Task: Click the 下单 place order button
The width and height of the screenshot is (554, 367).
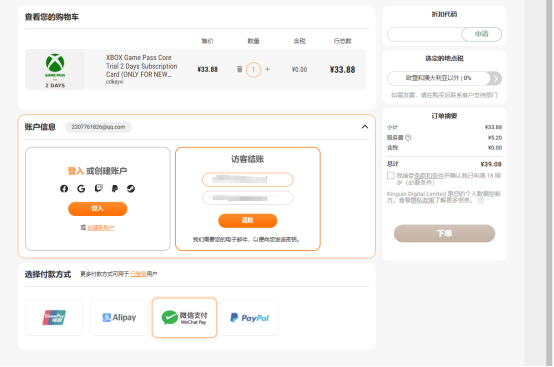Action: click(444, 233)
